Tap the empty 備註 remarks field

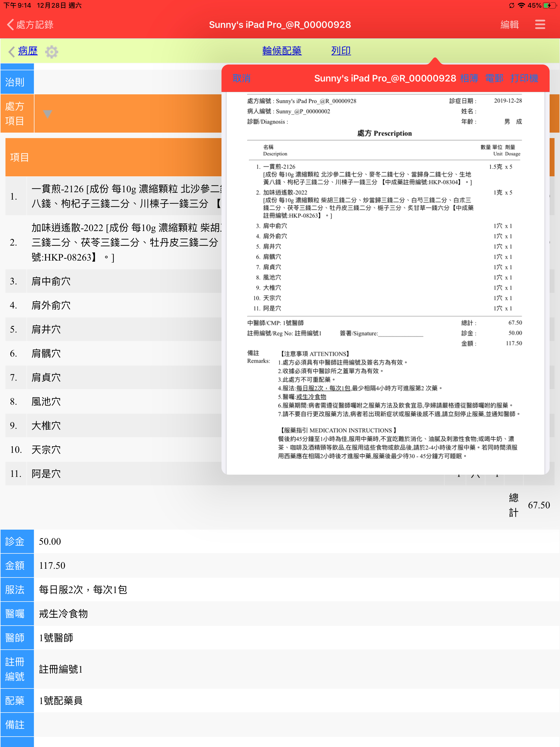[x=297, y=725]
